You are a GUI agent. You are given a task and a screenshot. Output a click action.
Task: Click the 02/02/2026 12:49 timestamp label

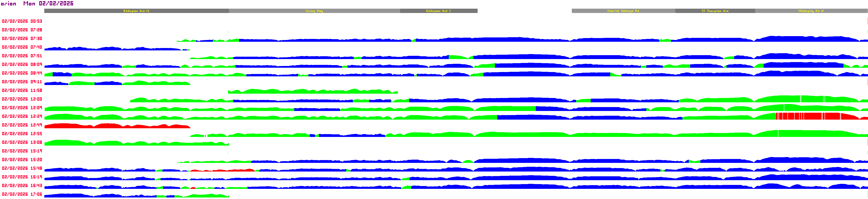[22, 125]
